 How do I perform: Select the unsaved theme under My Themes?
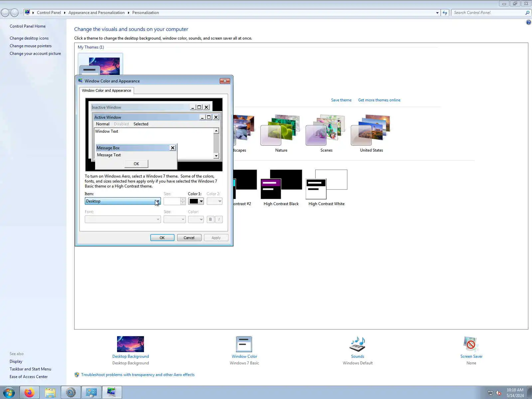click(x=100, y=65)
